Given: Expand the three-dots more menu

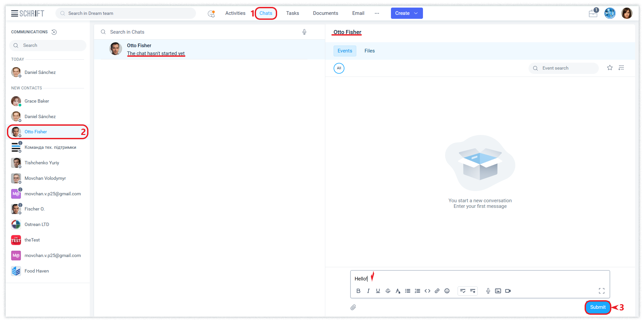Looking at the screenshot, I should (377, 13).
